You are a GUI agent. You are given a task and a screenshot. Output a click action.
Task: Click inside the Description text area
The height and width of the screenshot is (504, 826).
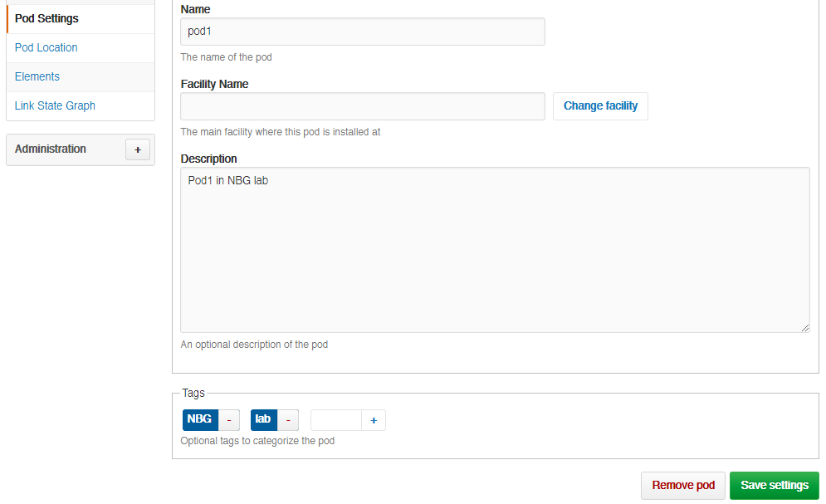495,250
